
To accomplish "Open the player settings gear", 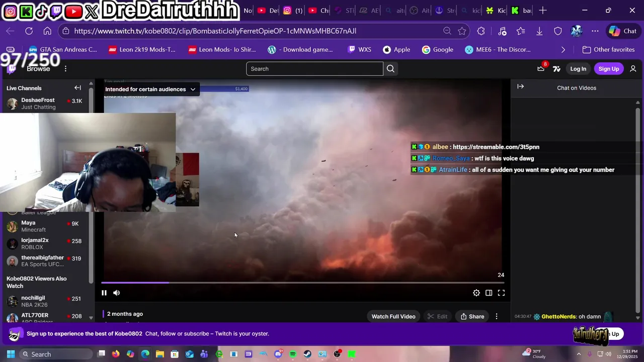I will (476, 293).
